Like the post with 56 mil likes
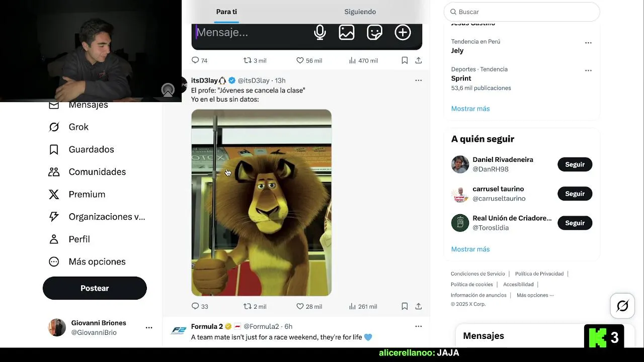Image resolution: width=644 pixels, height=362 pixels. tap(309, 60)
